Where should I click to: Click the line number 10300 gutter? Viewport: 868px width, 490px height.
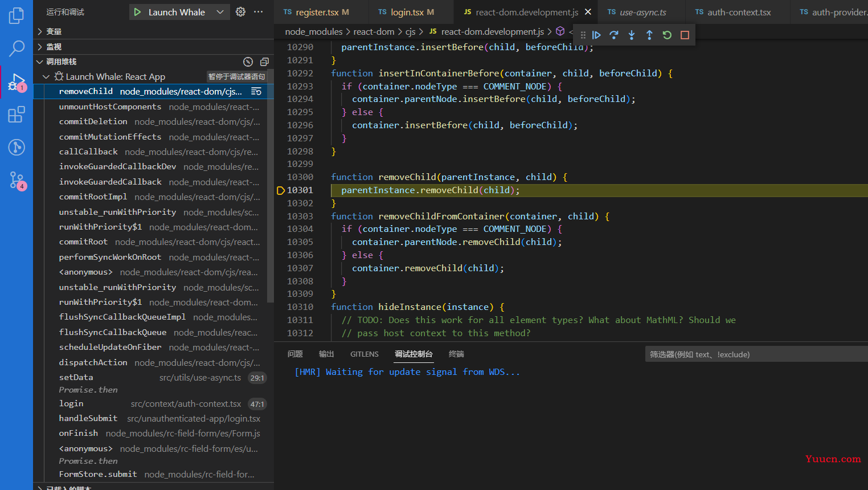tap(300, 177)
